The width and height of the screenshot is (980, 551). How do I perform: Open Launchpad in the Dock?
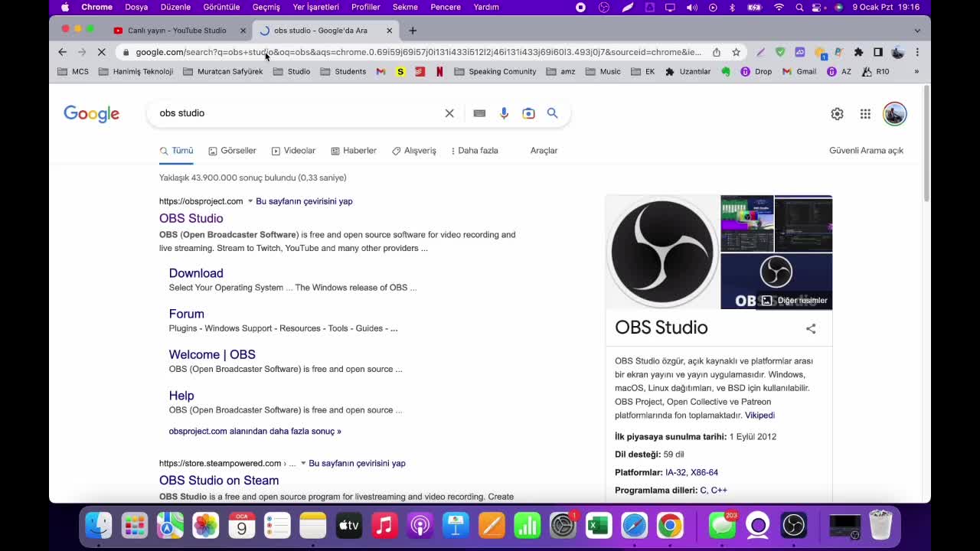pyautogui.click(x=134, y=526)
